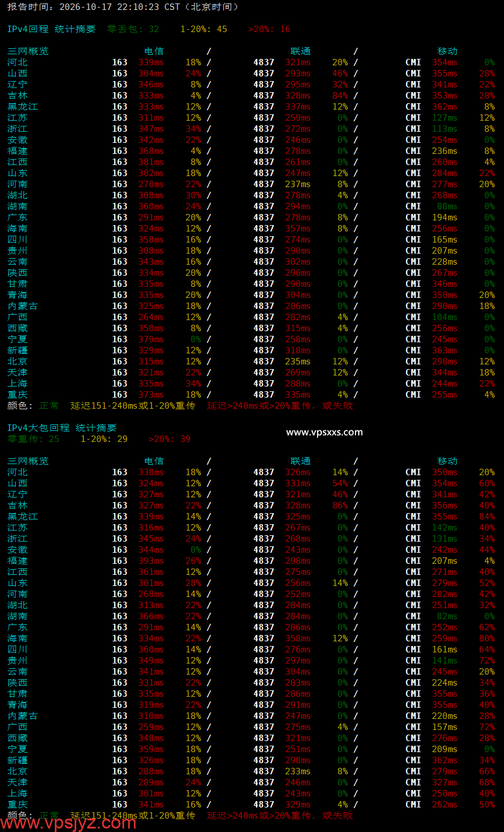Viewport: 504px width, 832px height.
Task: Click the 233ms 联通 latency for 北京
Action: click(x=298, y=771)
